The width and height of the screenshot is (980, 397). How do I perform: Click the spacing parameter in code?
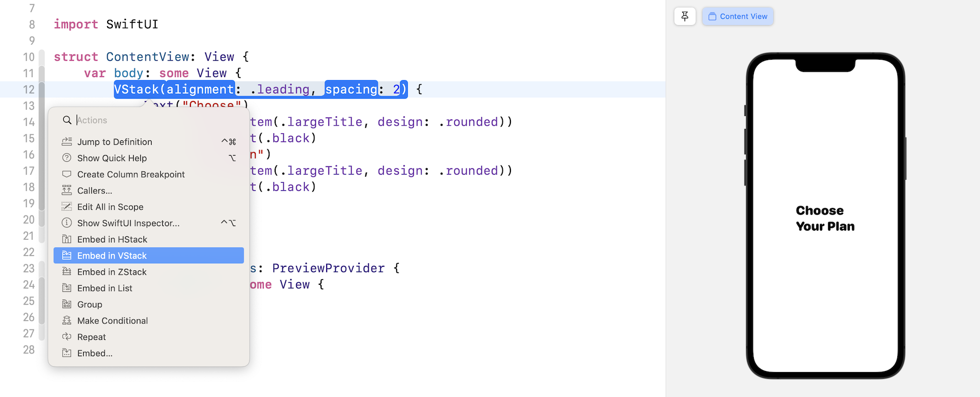[351, 89]
